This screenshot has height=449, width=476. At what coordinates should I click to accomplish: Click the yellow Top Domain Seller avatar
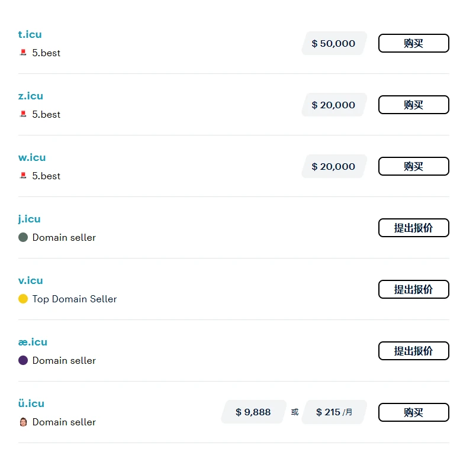pyautogui.click(x=23, y=299)
